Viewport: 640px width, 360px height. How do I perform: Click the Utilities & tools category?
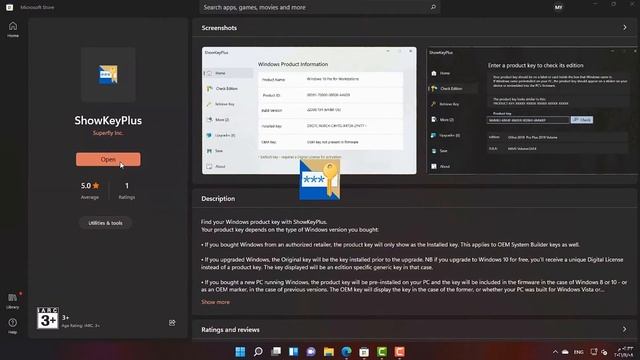coord(105,223)
